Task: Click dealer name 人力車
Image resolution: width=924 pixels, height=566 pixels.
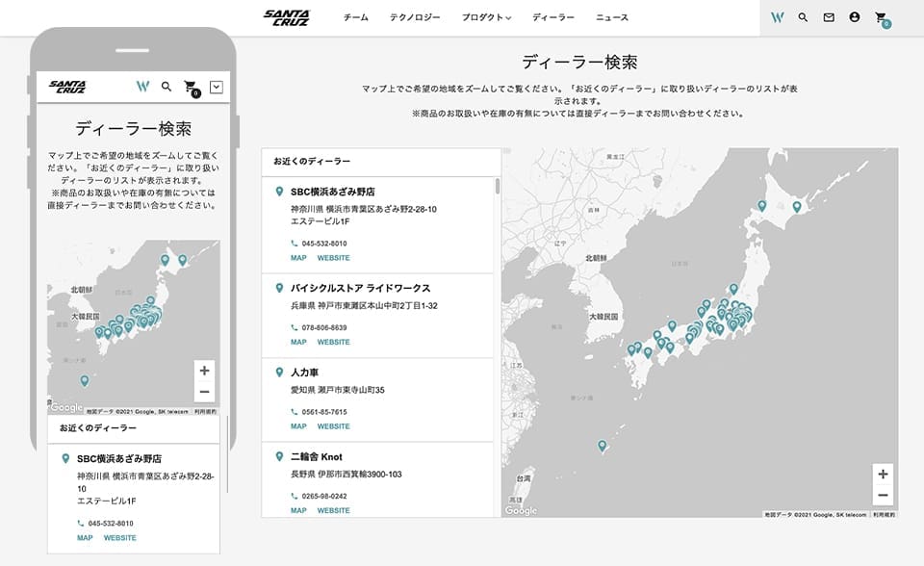Action: 305,372
